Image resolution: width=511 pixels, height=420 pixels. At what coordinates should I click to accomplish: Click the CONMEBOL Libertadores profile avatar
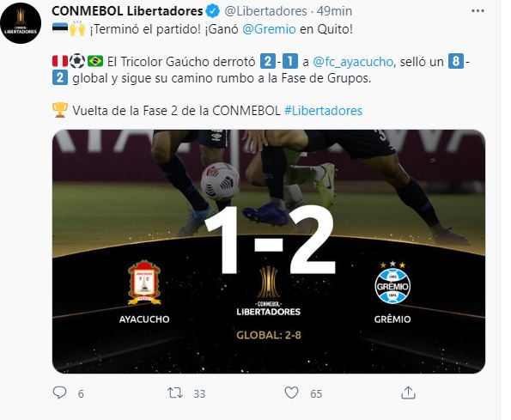(21, 23)
